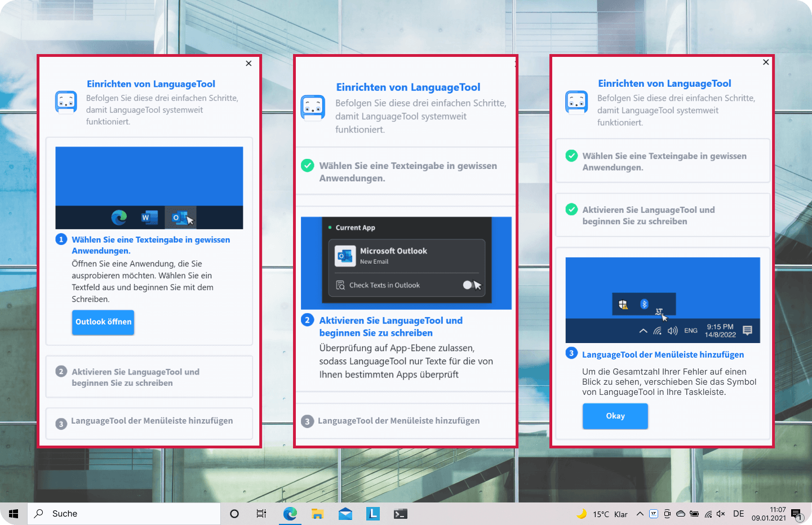Click the LanguageTool LT tray icon

(x=654, y=514)
